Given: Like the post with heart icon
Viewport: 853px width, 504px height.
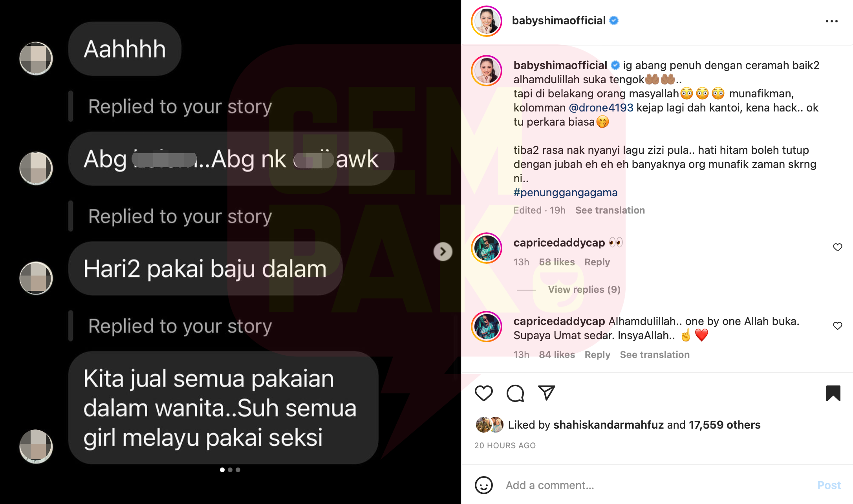Looking at the screenshot, I should (483, 393).
